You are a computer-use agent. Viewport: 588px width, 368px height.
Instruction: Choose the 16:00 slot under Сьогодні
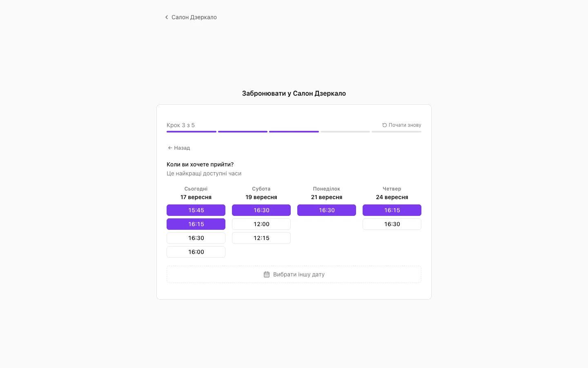coord(196,252)
